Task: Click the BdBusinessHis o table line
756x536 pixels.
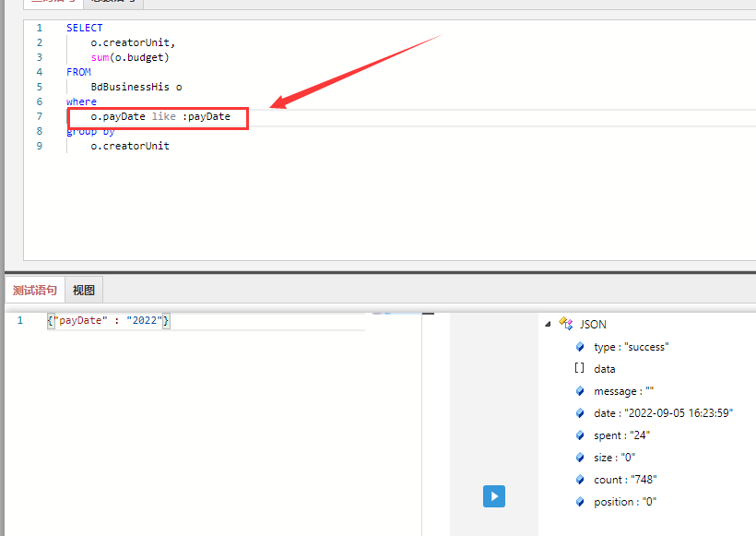Action: [136, 88]
